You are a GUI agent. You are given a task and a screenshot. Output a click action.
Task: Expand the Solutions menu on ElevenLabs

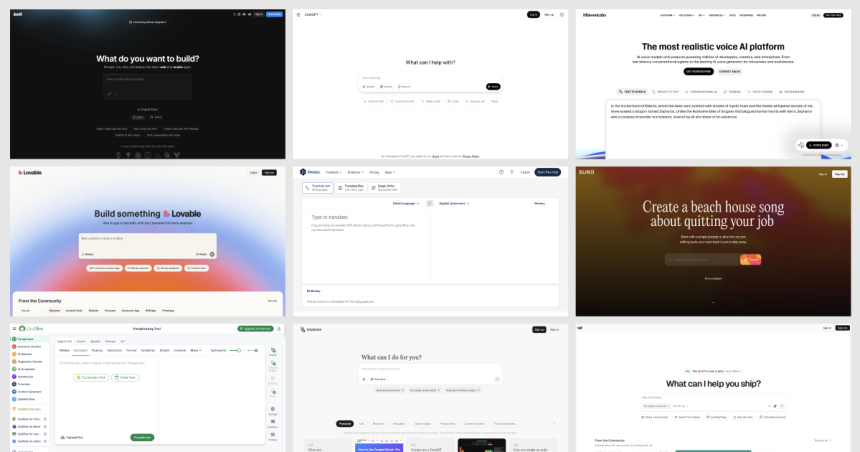[x=687, y=15]
